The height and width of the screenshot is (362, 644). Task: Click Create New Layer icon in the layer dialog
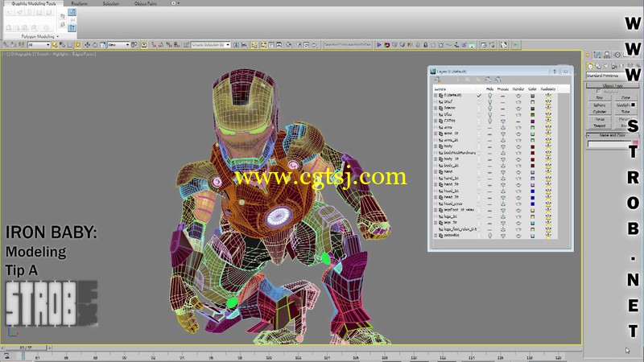point(438,80)
